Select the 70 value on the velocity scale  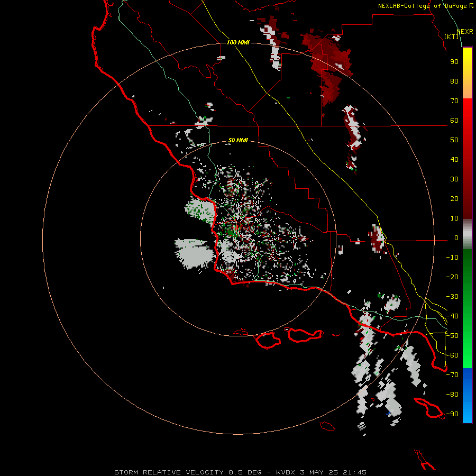(454, 101)
